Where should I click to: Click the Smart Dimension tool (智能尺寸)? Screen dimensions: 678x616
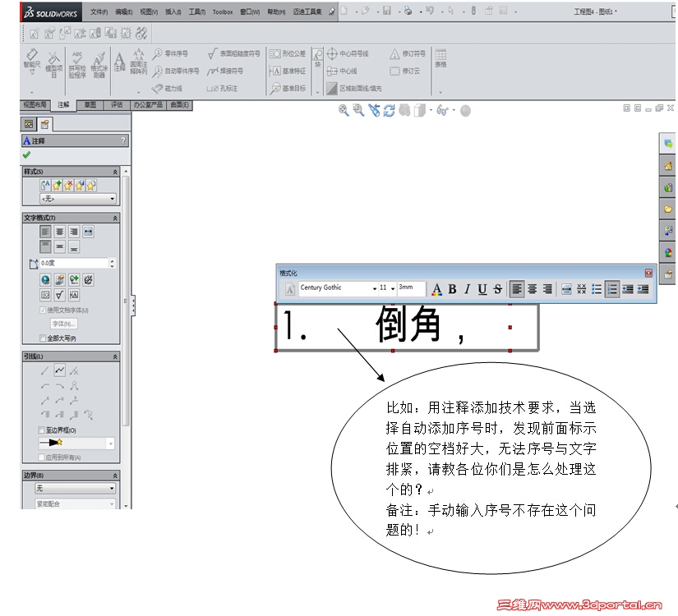(x=32, y=62)
